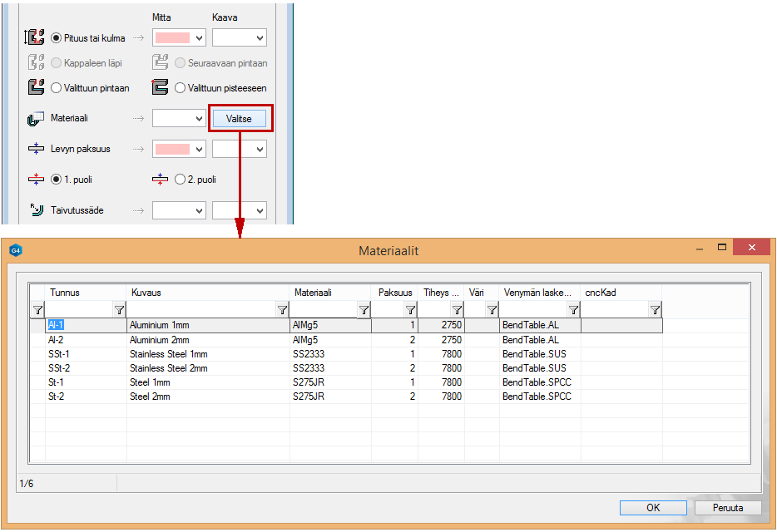The image size is (777, 532).
Task: Click the filter icon in Tiheys column
Action: coord(457,310)
